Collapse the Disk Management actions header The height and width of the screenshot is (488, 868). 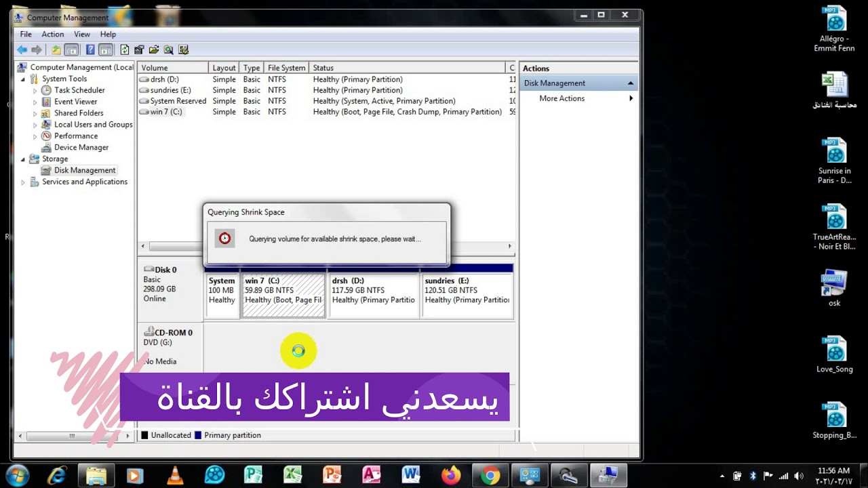(x=630, y=83)
